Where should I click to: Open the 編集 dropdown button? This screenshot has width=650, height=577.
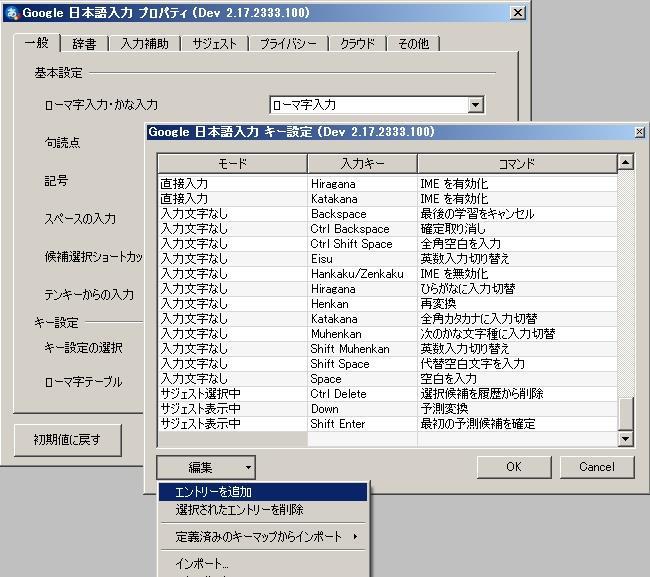coord(206,467)
